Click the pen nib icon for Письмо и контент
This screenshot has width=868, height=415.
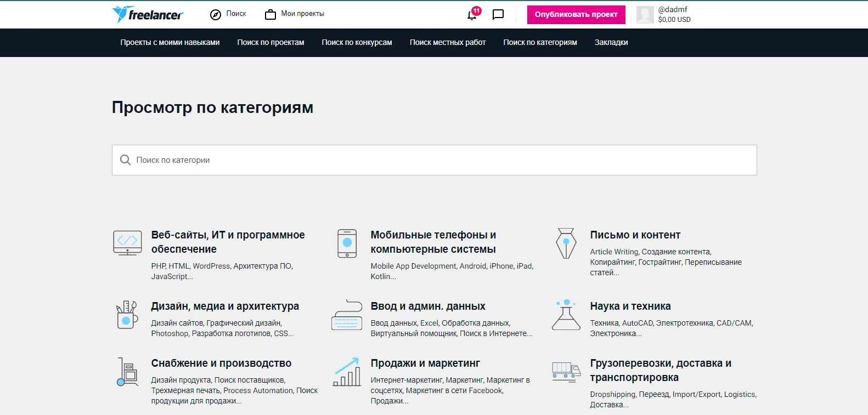coord(566,243)
